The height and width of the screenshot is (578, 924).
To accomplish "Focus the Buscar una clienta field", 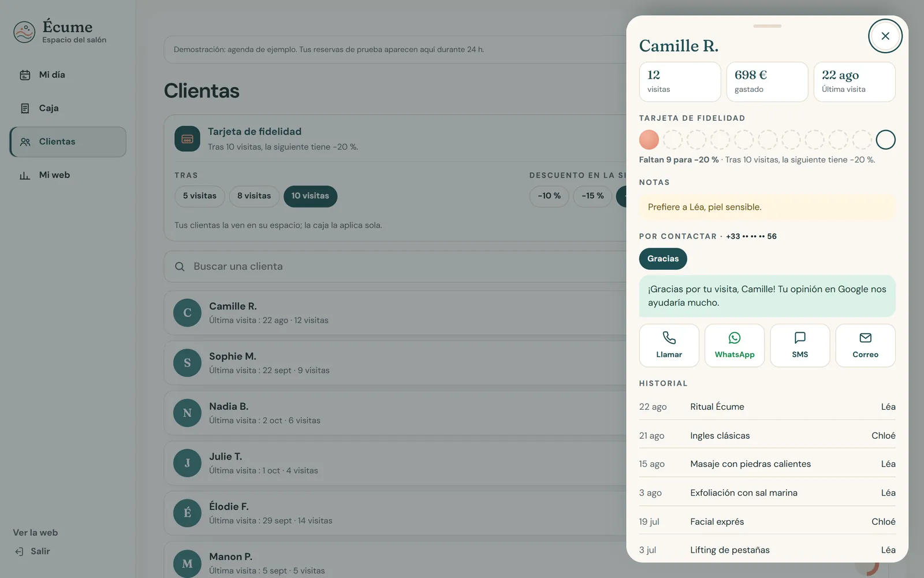I will [398, 266].
